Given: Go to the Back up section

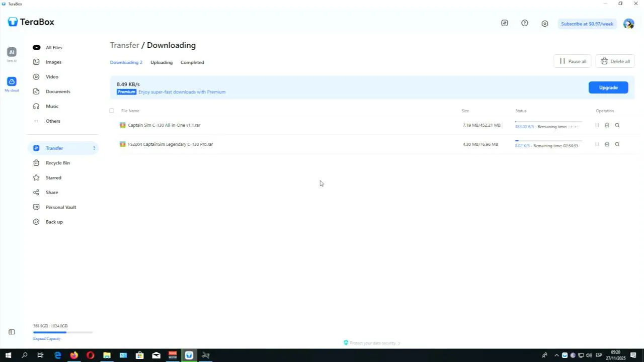Looking at the screenshot, I should click(54, 222).
